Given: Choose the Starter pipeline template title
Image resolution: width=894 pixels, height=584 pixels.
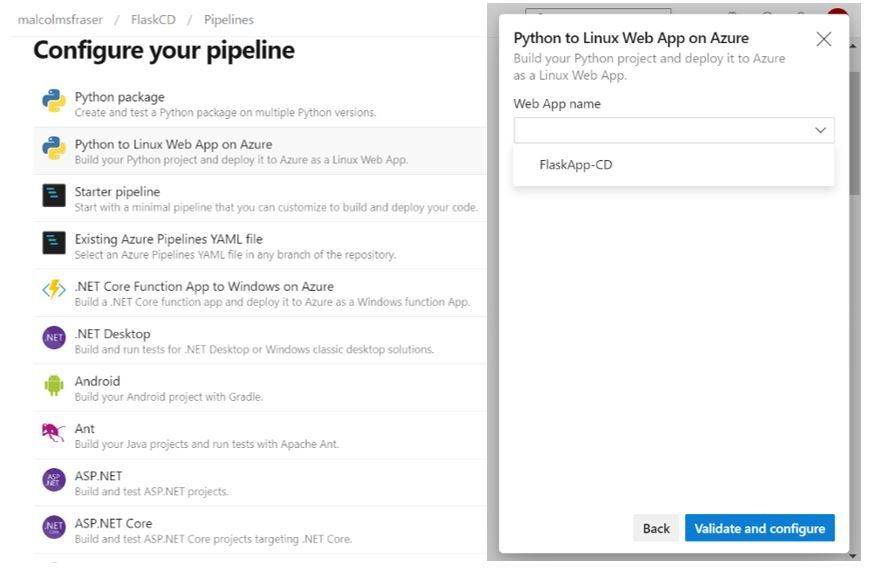Looking at the screenshot, I should coord(117,192).
